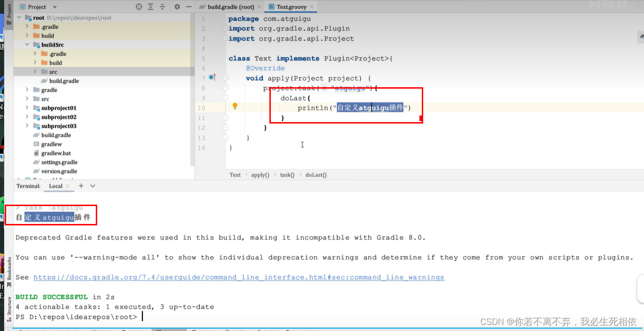This screenshot has height=331, width=644.
Task: Close the build.gradle (root) editor tab
Action: tap(259, 7)
